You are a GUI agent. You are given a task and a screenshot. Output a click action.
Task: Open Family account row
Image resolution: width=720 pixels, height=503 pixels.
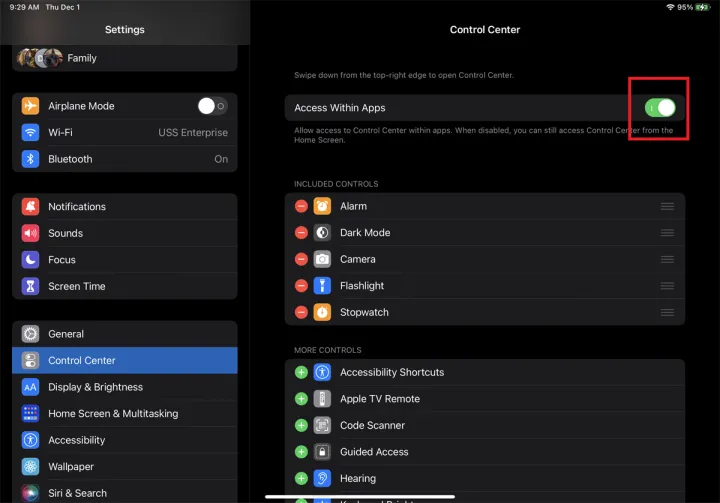[125, 58]
